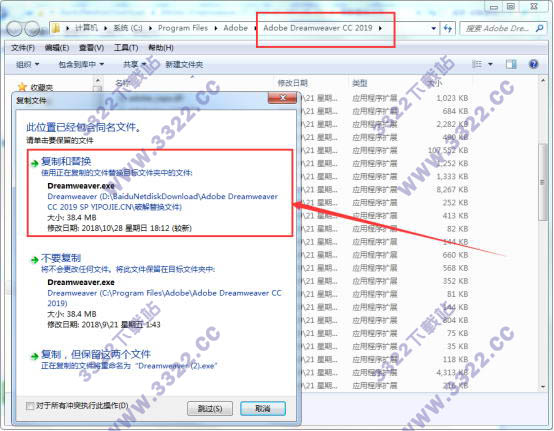Open the blue help icon
The width and height of the screenshot is (554, 431).
[x=534, y=64]
